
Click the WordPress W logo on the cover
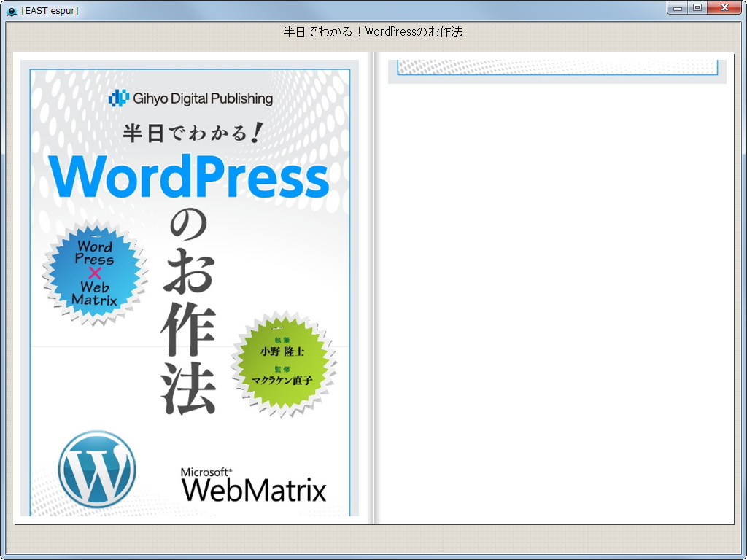[x=96, y=469]
